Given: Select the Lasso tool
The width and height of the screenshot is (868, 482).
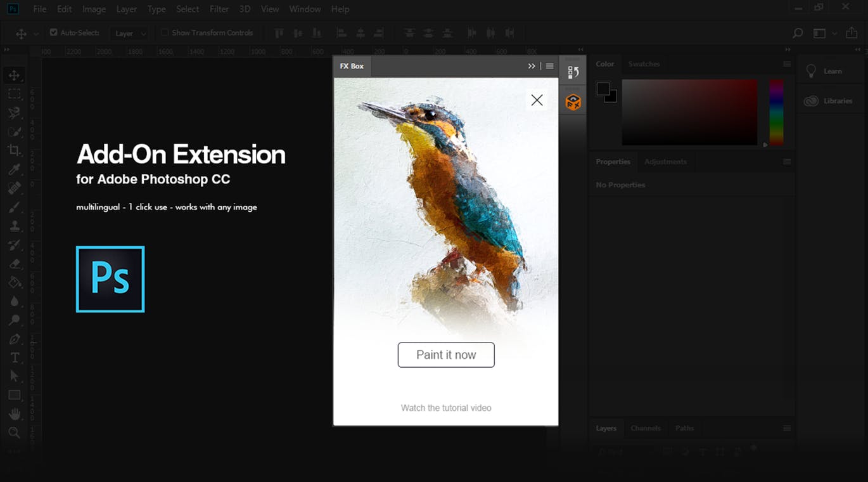Looking at the screenshot, I should [x=14, y=112].
